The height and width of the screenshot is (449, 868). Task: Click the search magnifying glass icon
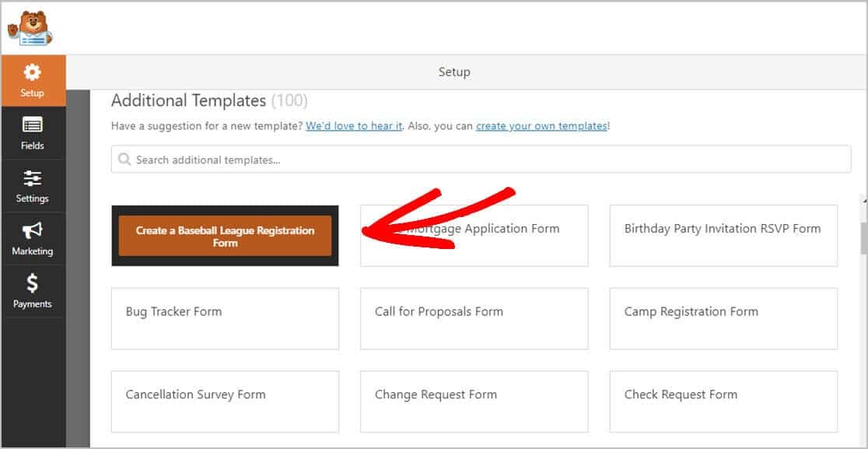pos(124,160)
